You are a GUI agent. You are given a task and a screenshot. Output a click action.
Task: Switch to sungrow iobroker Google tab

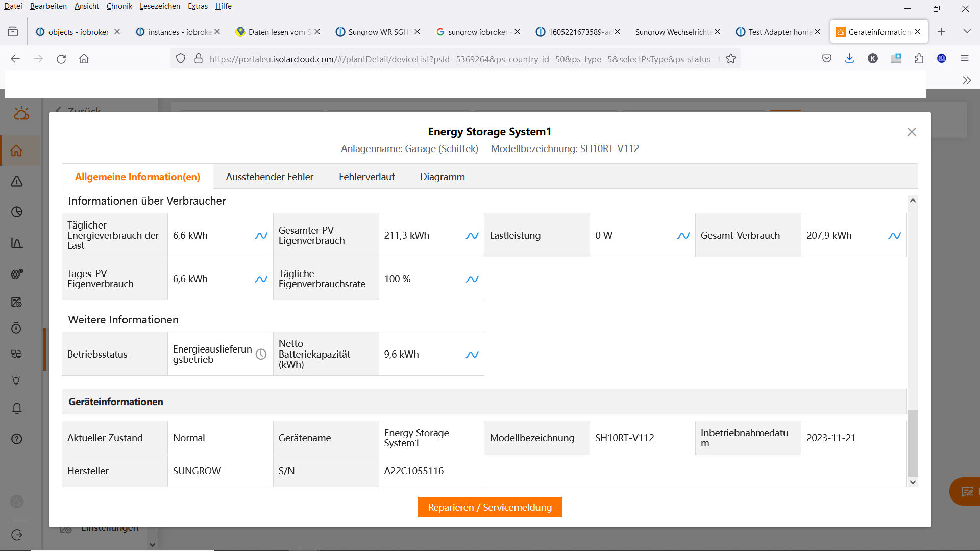coord(478,32)
